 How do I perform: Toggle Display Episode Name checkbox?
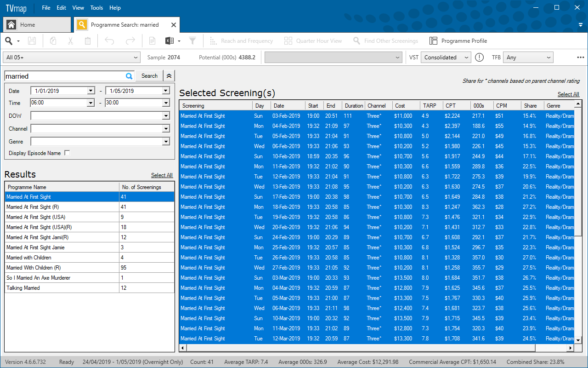coord(67,153)
